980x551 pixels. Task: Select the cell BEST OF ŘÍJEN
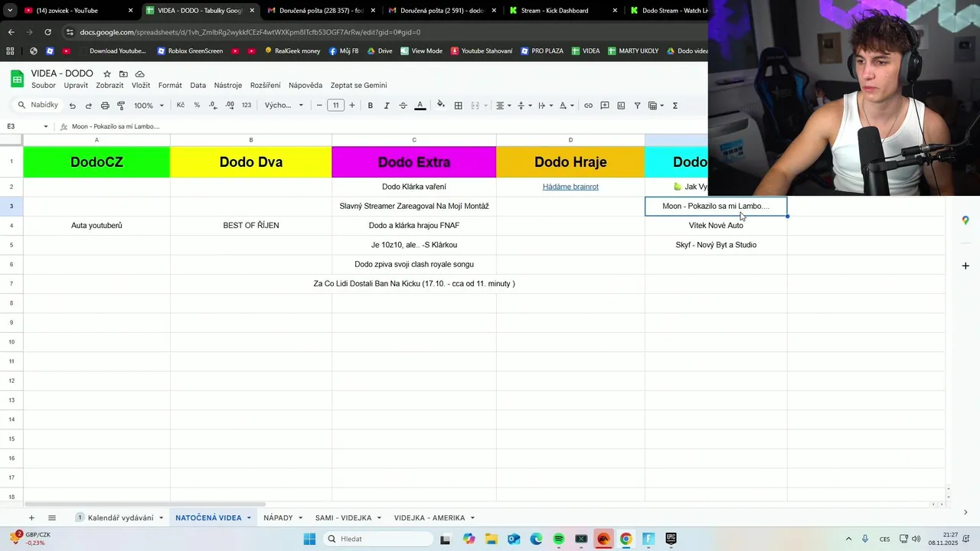click(251, 226)
